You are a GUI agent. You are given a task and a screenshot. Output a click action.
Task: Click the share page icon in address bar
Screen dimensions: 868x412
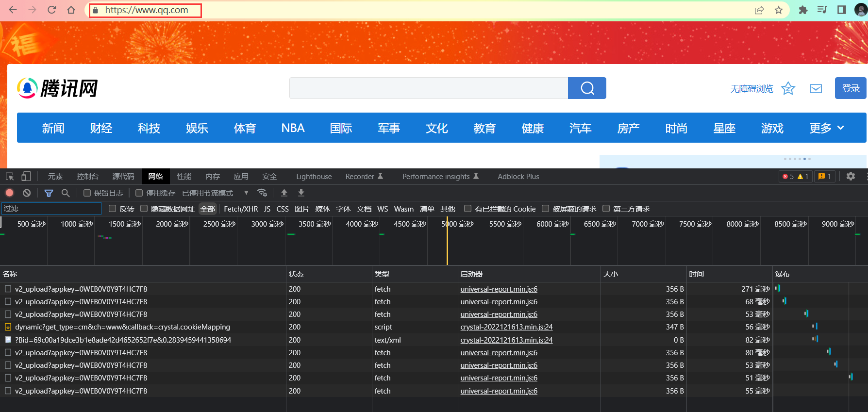(x=759, y=10)
